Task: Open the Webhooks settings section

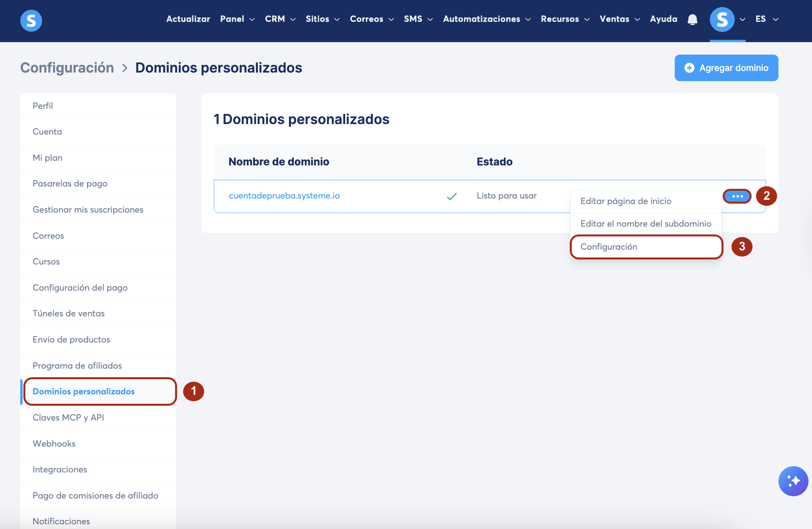Action: pyautogui.click(x=54, y=444)
